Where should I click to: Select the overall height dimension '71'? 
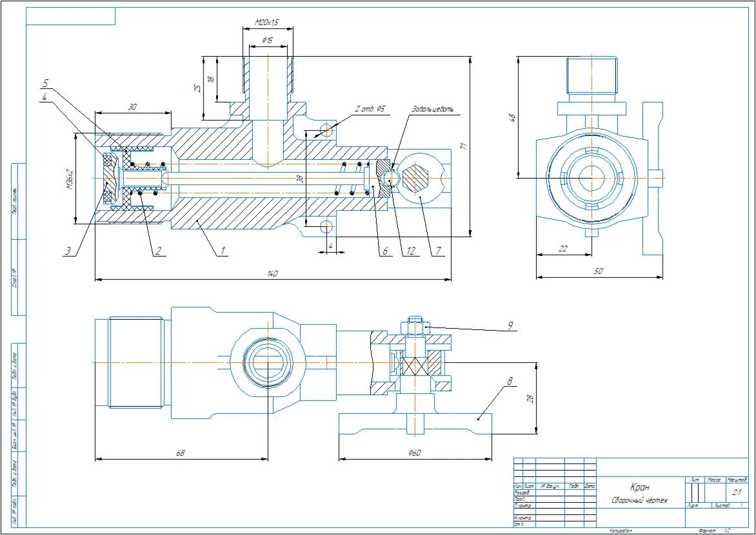coord(465,146)
